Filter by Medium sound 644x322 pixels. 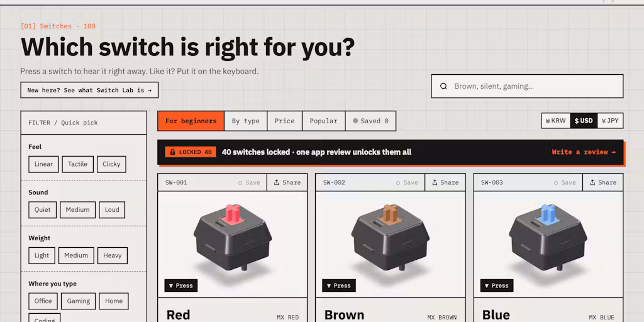coord(77,210)
